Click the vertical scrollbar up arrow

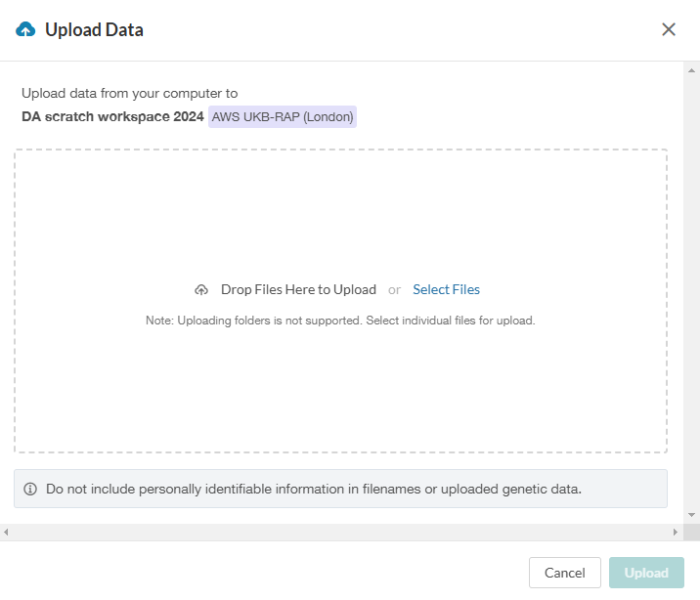coord(691,70)
